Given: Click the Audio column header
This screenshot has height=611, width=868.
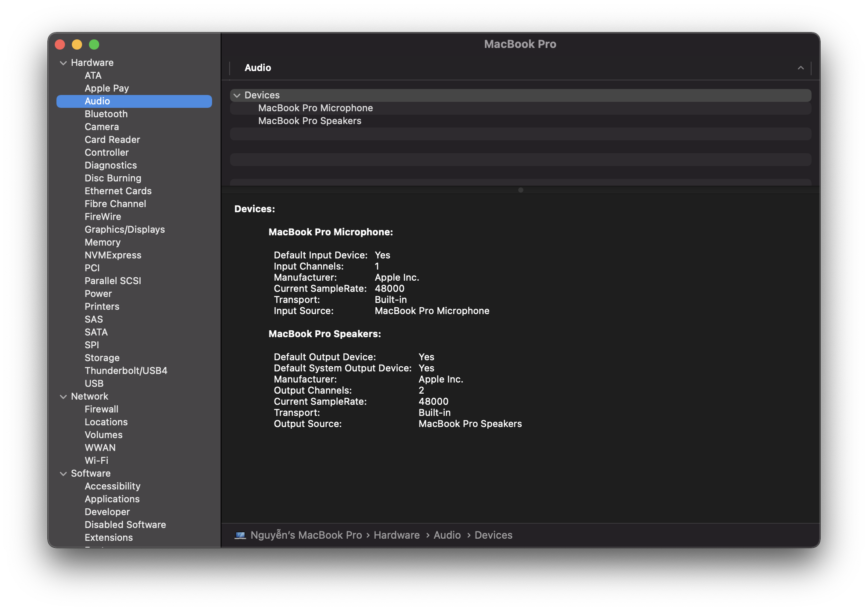Looking at the screenshot, I should [x=258, y=68].
